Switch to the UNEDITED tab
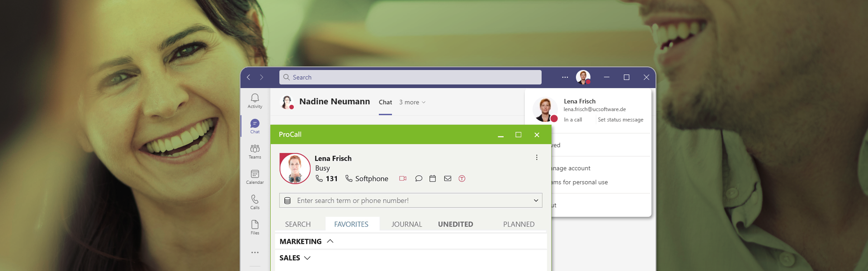The width and height of the screenshot is (868, 271). click(456, 224)
